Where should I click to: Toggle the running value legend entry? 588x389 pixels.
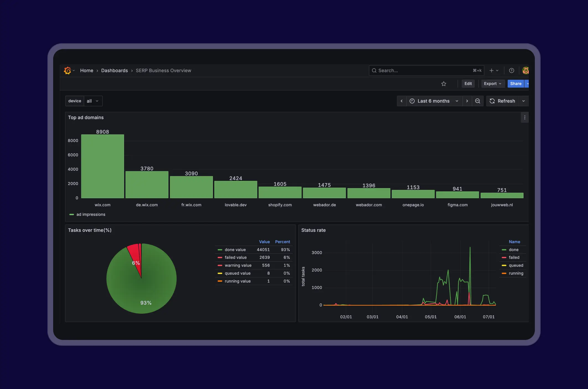tap(238, 281)
